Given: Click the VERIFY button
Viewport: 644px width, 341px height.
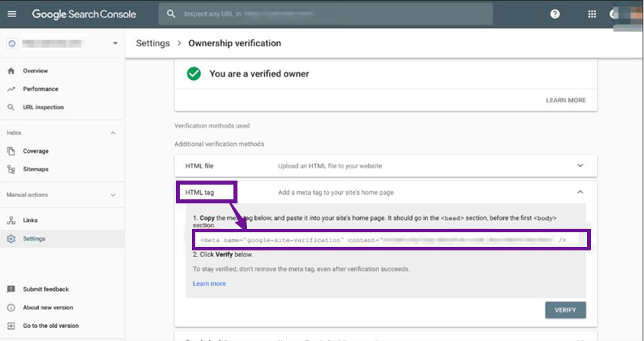Looking at the screenshot, I should click(565, 310).
